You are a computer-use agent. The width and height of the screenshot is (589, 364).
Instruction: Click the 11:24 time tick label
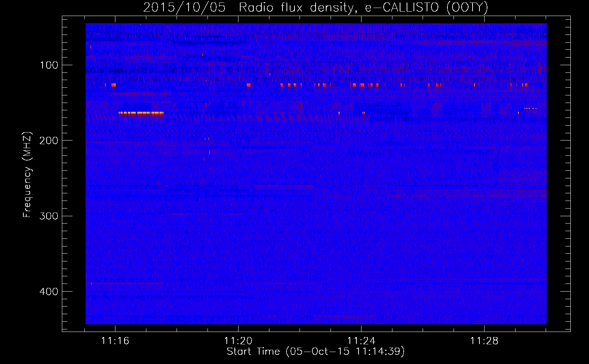[x=361, y=341]
